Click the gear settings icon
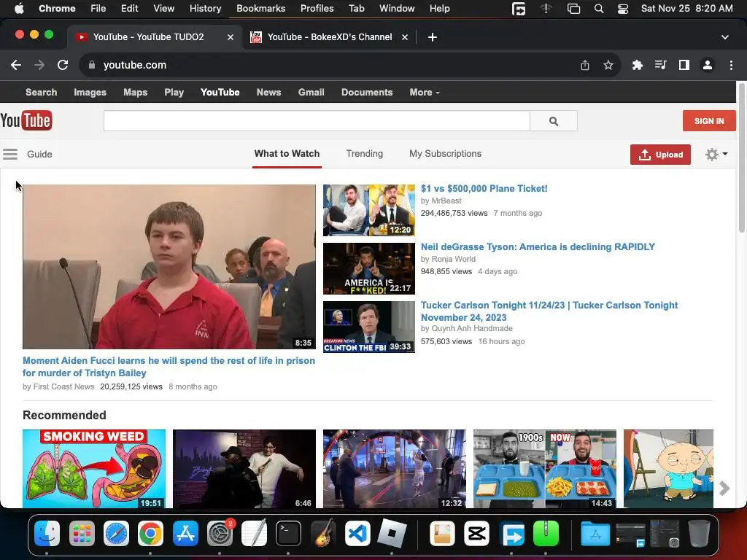 pyautogui.click(x=712, y=155)
